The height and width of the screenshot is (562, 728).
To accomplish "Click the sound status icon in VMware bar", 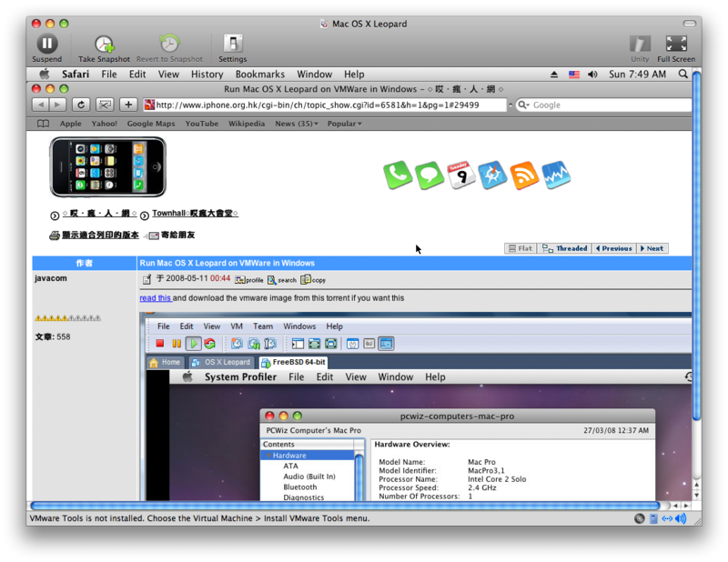I will coord(681,518).
